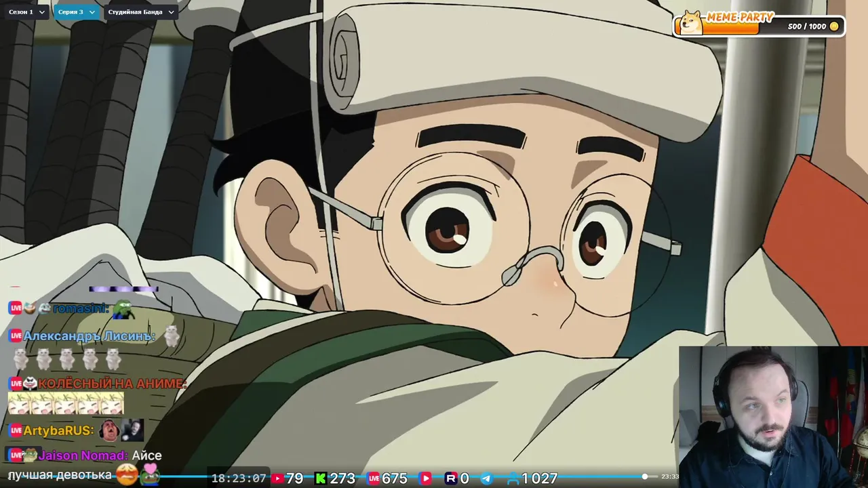868x488 pixels.
Task: Click the 1 027 total viewers count
Action: pos(539,479)
